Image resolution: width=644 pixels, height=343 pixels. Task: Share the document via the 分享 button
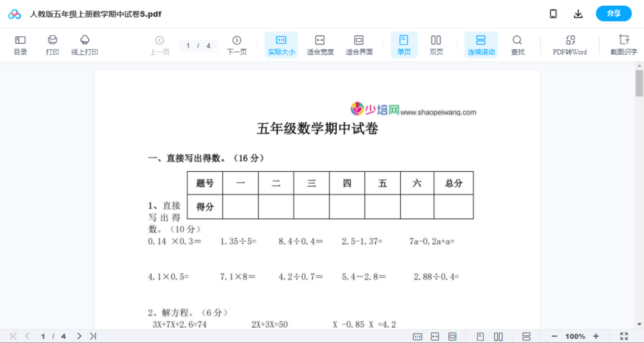[x=613, y=13]
